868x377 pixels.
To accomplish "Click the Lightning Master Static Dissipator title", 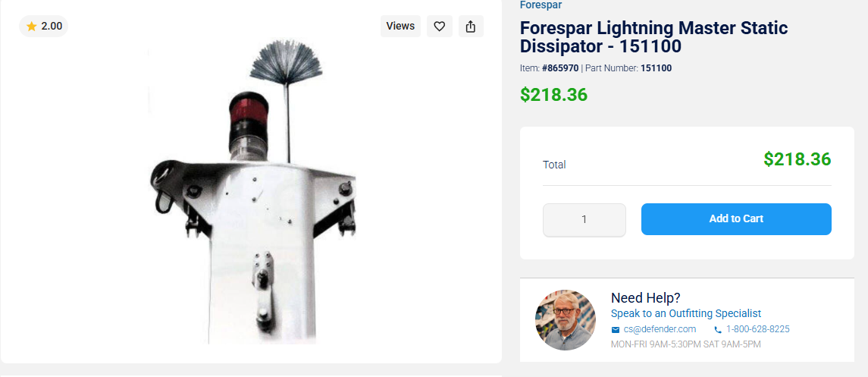I will coord(653,37).
